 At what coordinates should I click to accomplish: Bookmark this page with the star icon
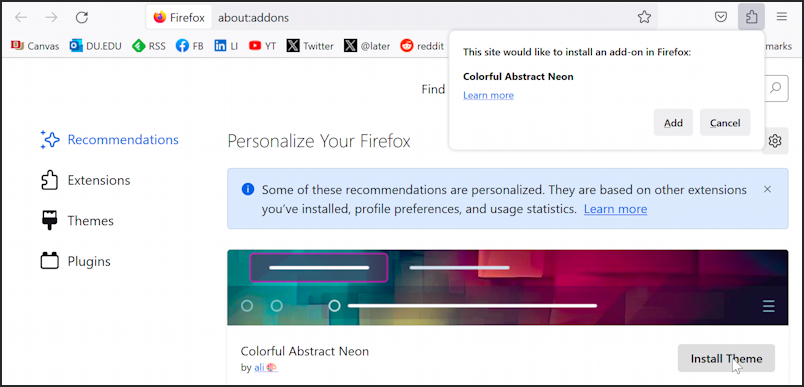pos(644,17)
